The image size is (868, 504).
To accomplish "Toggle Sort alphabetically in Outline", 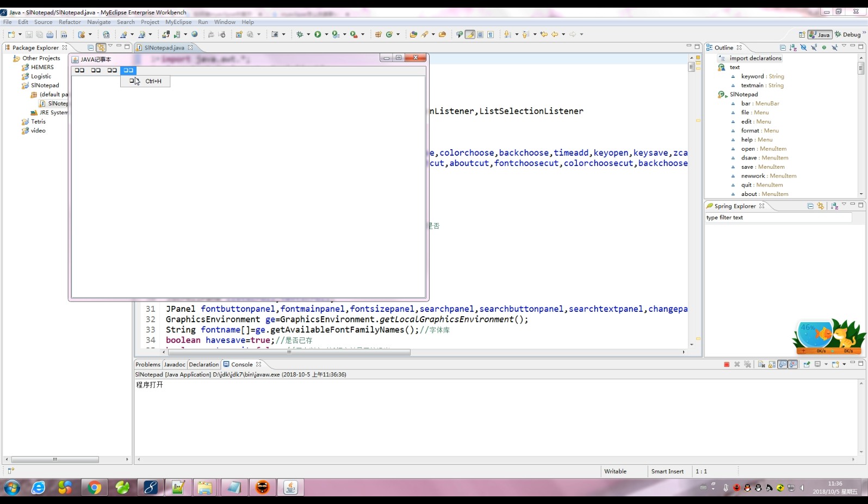I will click(793, 47).
